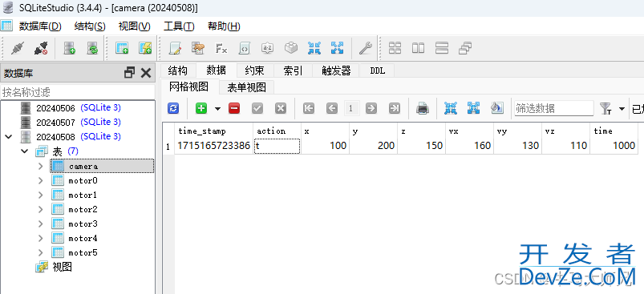
Task: Click the Cascade windows icon
Action: [x=465, y=48]
